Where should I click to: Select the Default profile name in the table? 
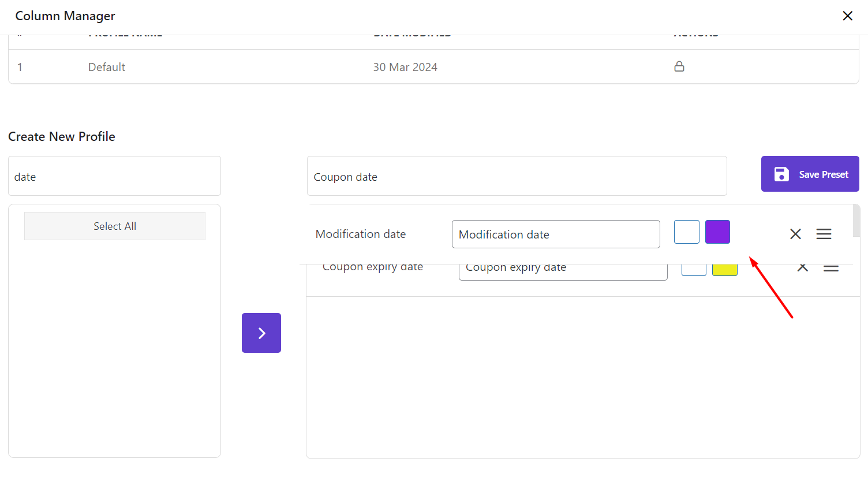[x=107, y=67]
